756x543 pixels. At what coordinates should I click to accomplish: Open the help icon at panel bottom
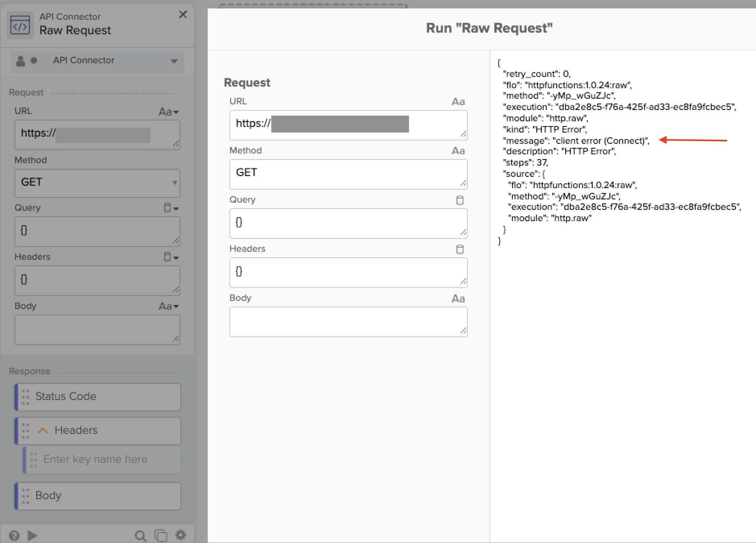pos(14,535)
